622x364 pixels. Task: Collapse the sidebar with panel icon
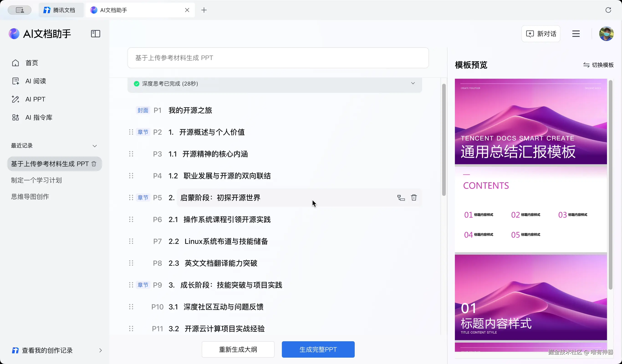click(96, 33)
